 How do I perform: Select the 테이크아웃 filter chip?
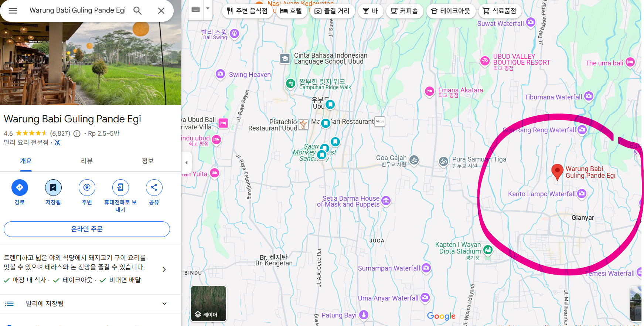[x=451, y=11]
